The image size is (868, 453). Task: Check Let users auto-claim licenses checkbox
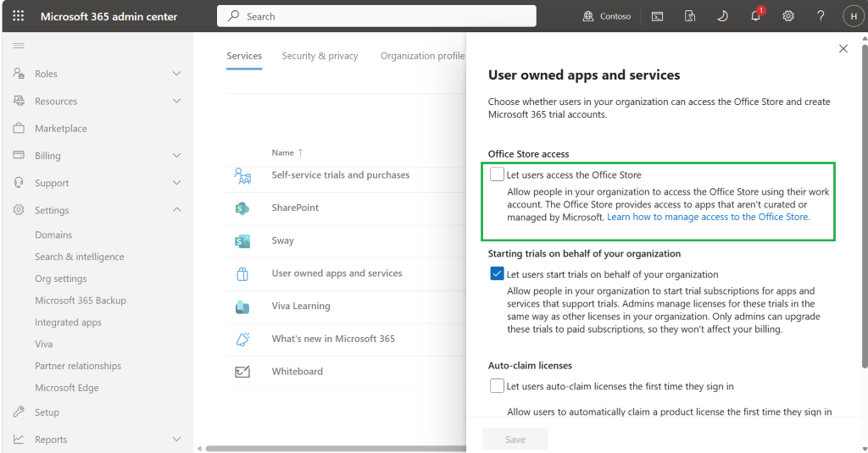click(497, 385)
